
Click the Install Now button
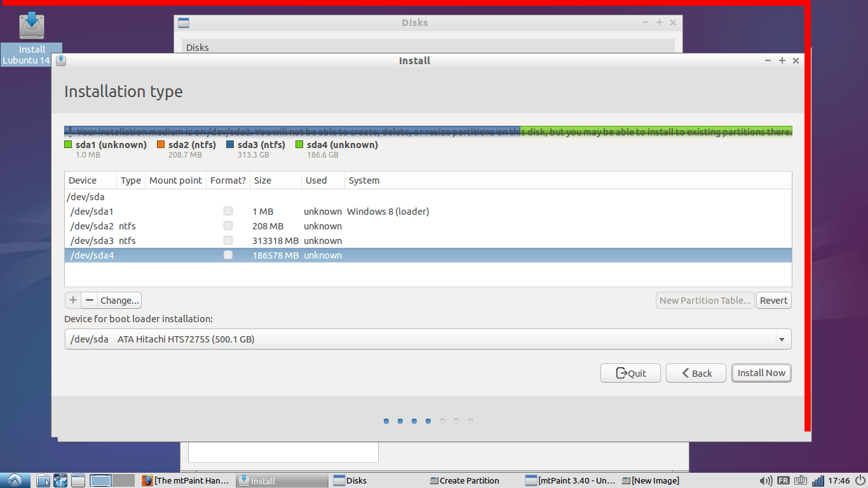[761, 373]
